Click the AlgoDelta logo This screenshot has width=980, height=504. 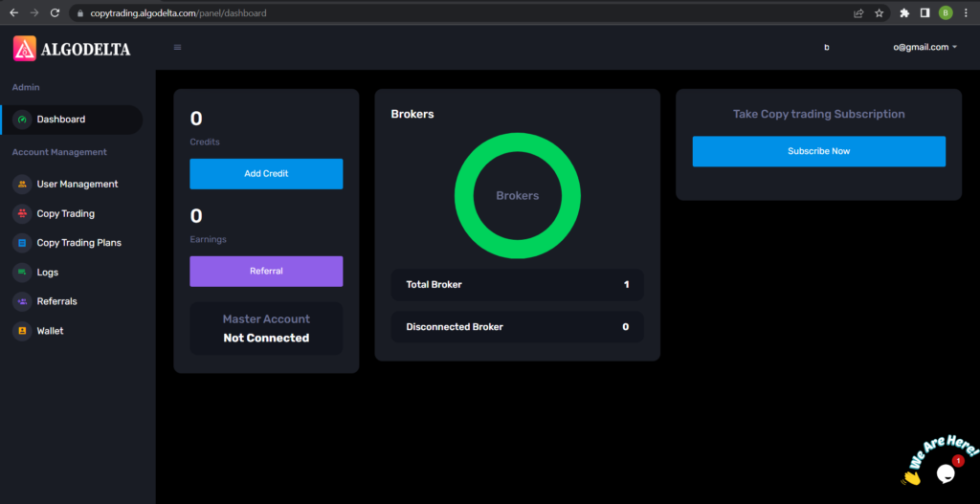(x=72, y=49)
